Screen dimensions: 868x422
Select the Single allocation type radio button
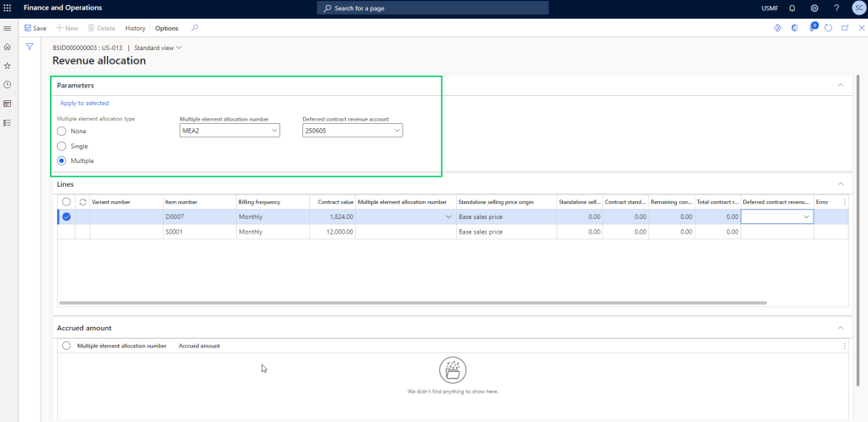click(x=61, y=146)
